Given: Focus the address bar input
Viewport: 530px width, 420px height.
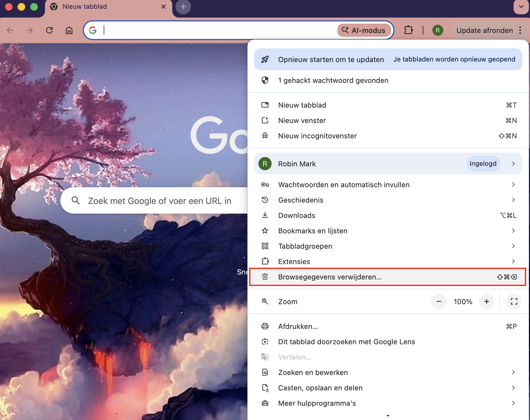Looking at the screenshot, I should pos(219,30).
